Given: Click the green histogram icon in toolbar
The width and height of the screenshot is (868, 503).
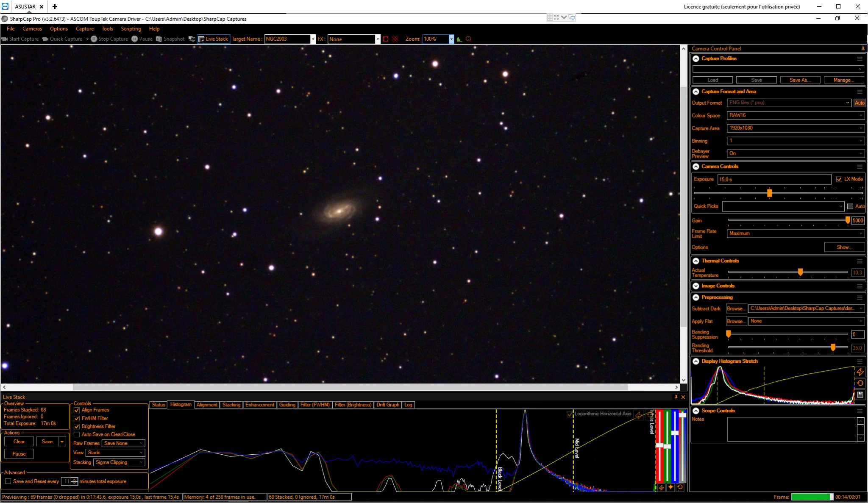Looking at the screenshot, I should tap(459, 39).
